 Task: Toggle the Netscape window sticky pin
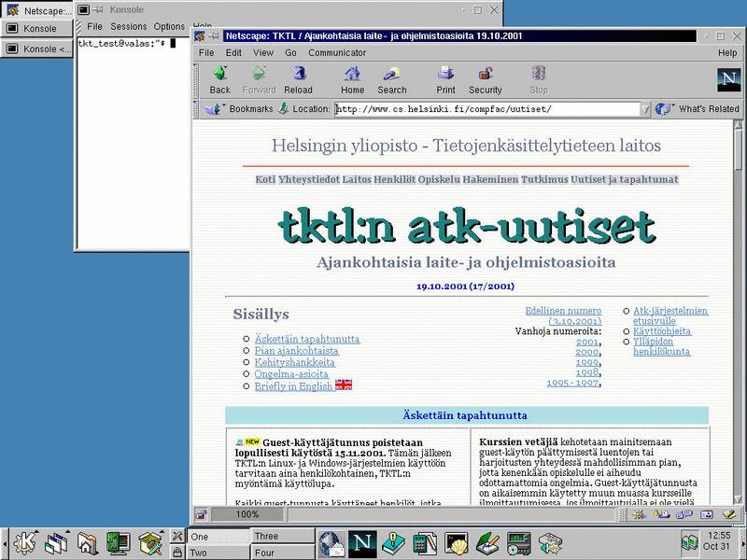214,36
